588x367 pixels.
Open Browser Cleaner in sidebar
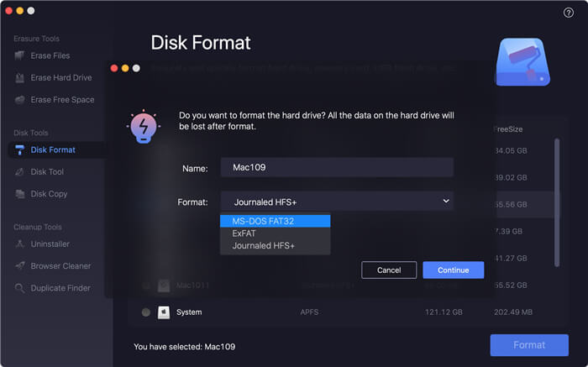[60, 265]
